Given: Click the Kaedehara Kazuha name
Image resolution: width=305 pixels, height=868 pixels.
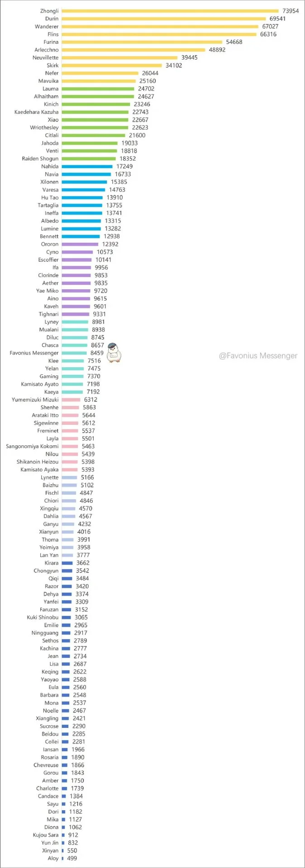Looking at the screenshot, I should pos(37,112).
